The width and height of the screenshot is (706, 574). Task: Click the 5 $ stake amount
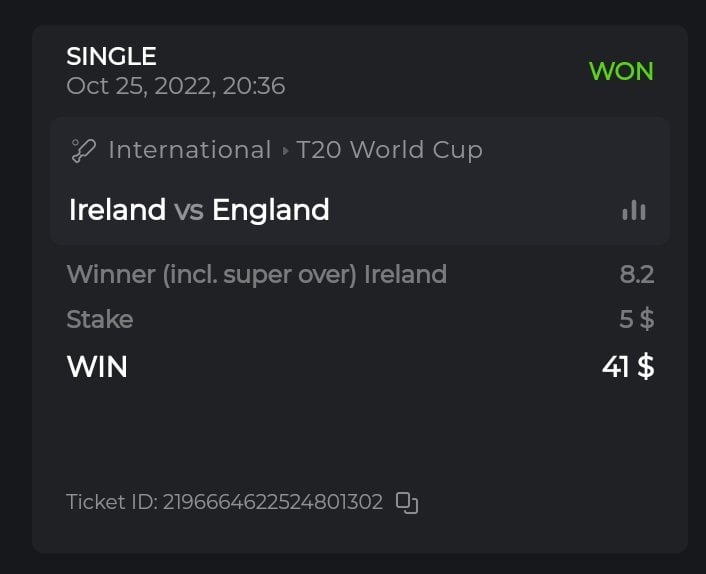tap(636, 320)
